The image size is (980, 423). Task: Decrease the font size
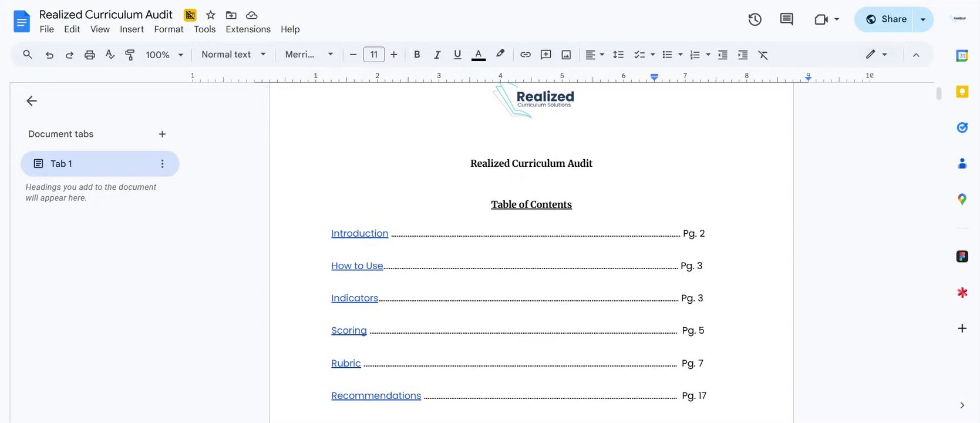tap(353, 55)
